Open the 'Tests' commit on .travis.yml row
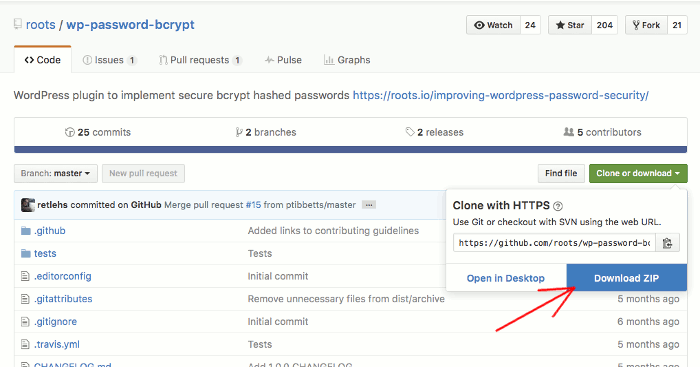The image size is (700, 367). [x=260, y=344]
